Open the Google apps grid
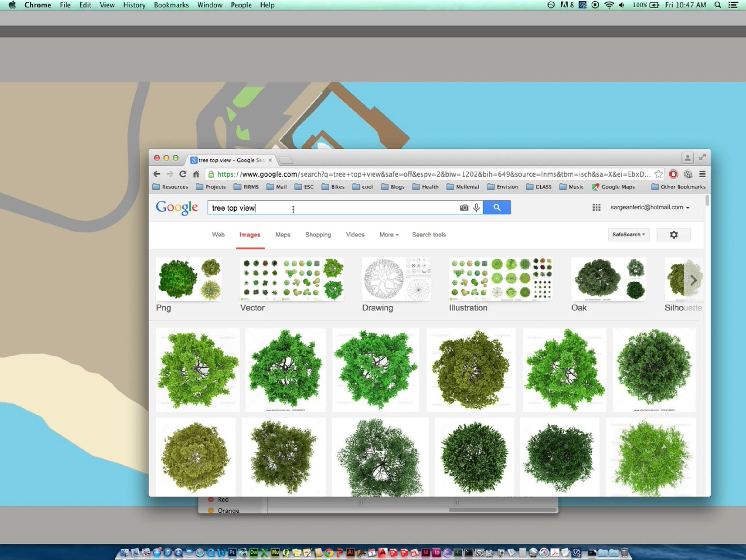Image resolution: width=746 pixels, height=560 pixels. [596, 208]
